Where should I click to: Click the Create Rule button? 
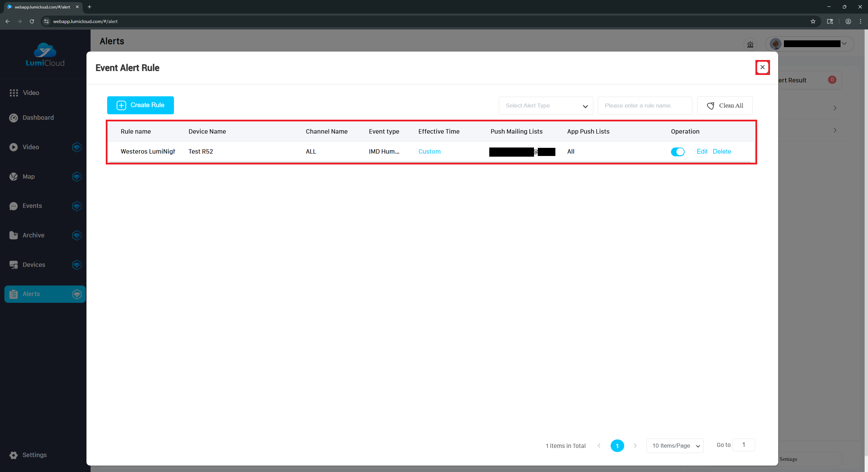140,105
